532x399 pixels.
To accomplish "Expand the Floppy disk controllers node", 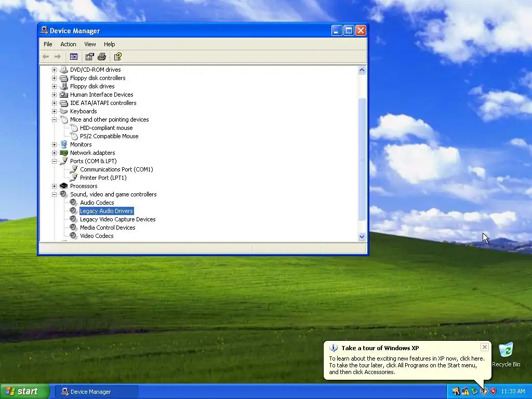I will tap(54, 78).
